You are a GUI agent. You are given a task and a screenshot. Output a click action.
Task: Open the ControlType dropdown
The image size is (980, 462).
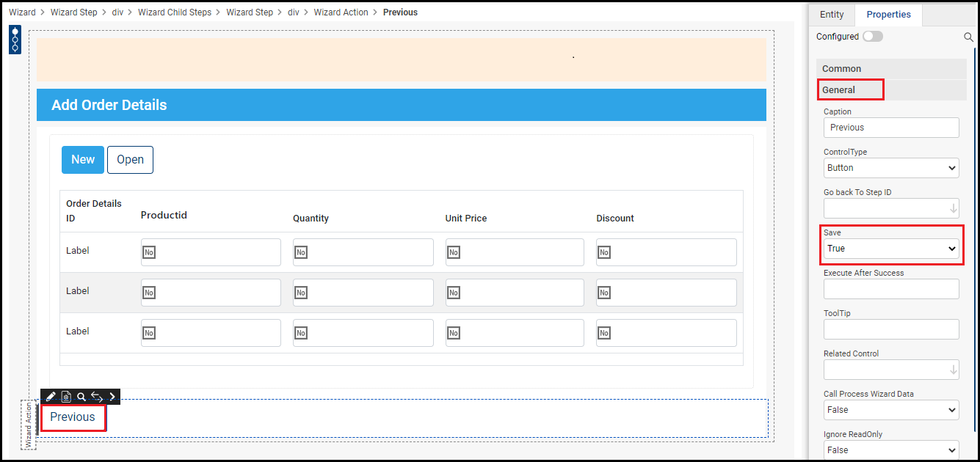(x=891, y=168)
